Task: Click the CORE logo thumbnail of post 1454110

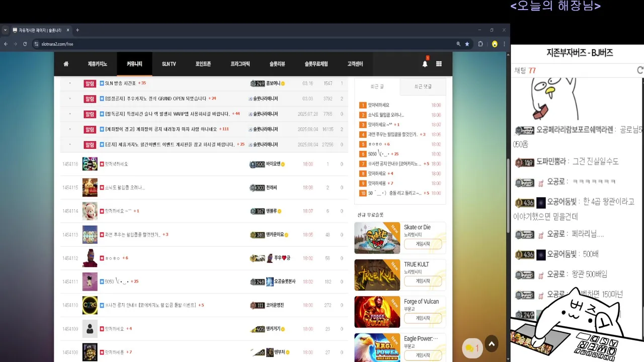Action: [x=90, y=305]
